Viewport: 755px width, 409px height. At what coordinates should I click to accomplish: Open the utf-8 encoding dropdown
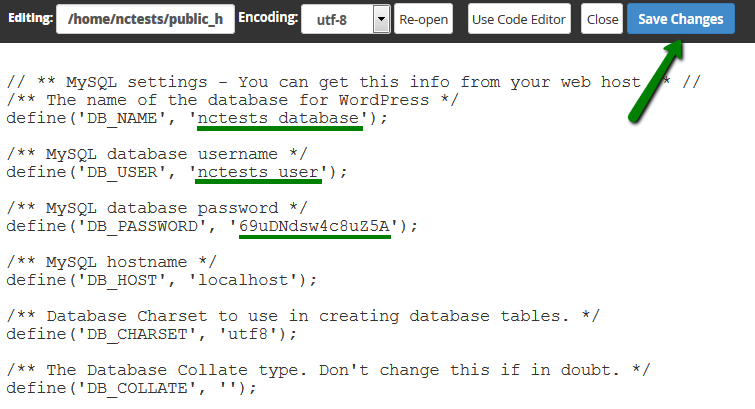point(345,19)
